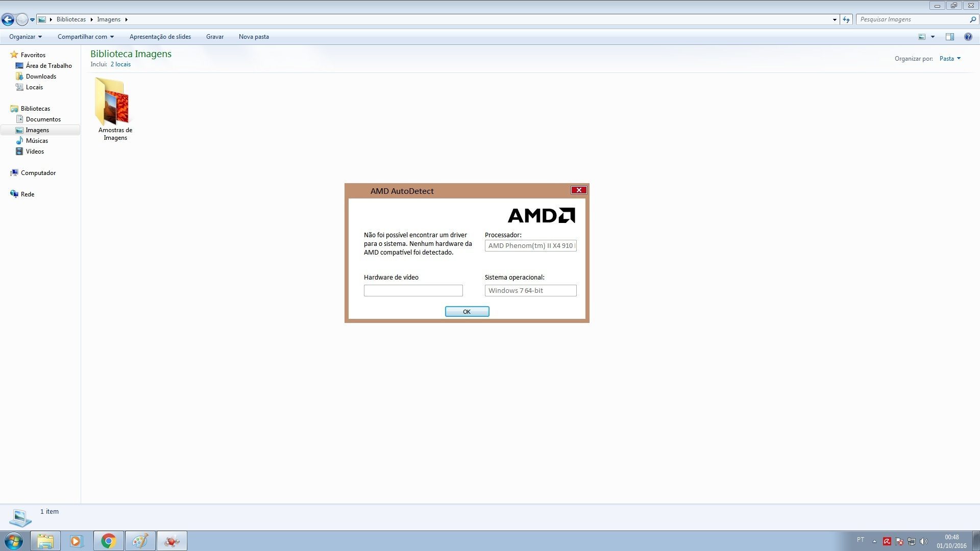Open Músicas library
The height and width of the screenshot is (551, 980).
37,141
